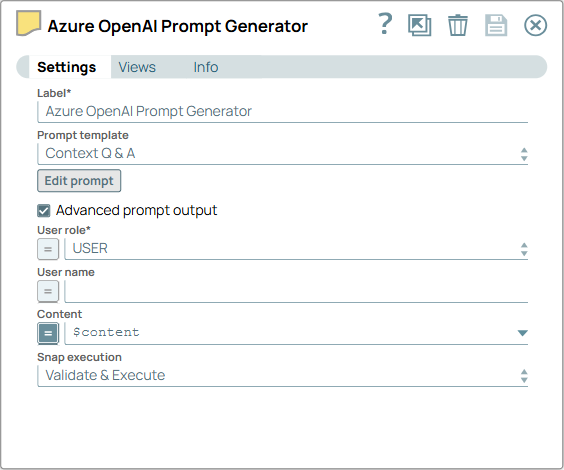Close the Azure OpenAI Prompt Generator dialog

pyautogui.click(x=535, y=26)
